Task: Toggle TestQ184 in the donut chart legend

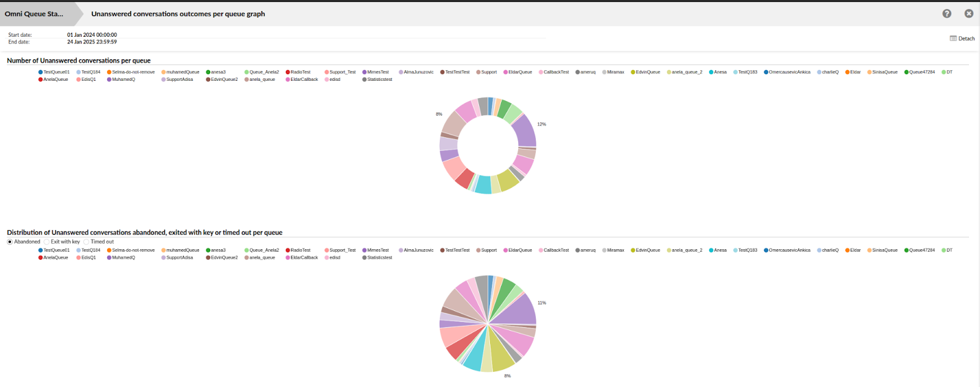Action: 88,72
